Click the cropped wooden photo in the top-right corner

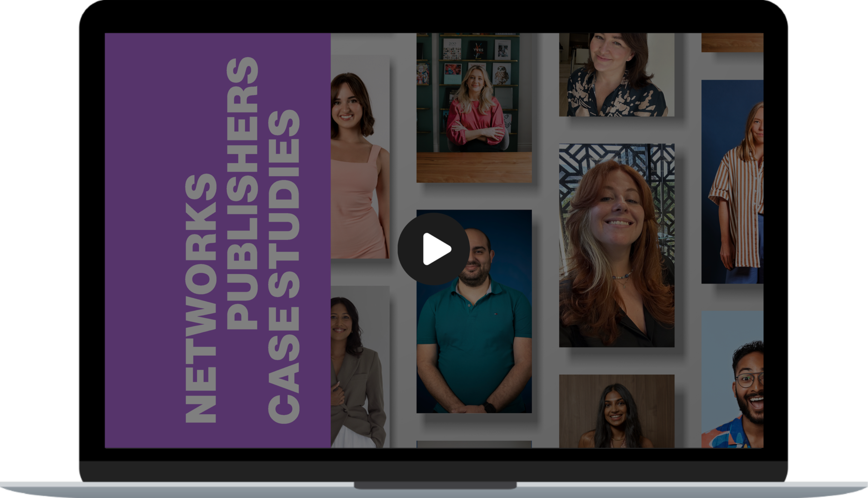(x=732, y=43)
